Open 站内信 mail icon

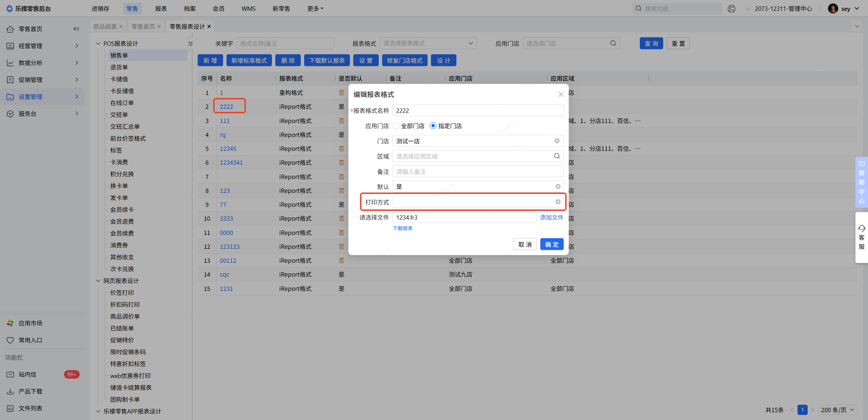(10, 374)
